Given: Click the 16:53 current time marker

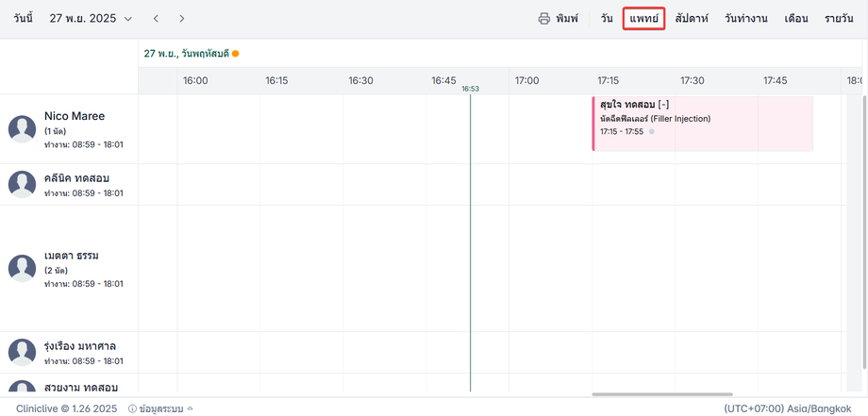Looking at the screenshot, I should (470, 89).
